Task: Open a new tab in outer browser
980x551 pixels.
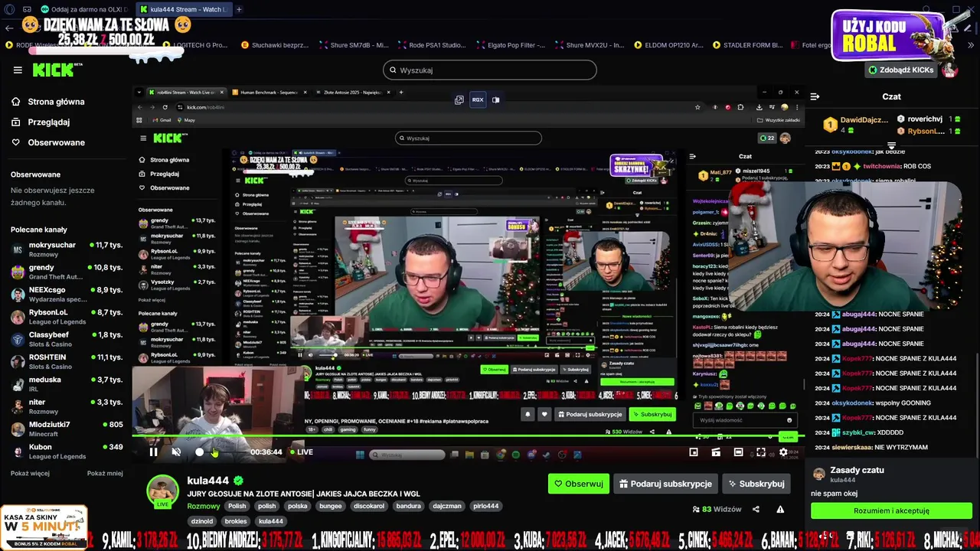Action: coord(239,9)
